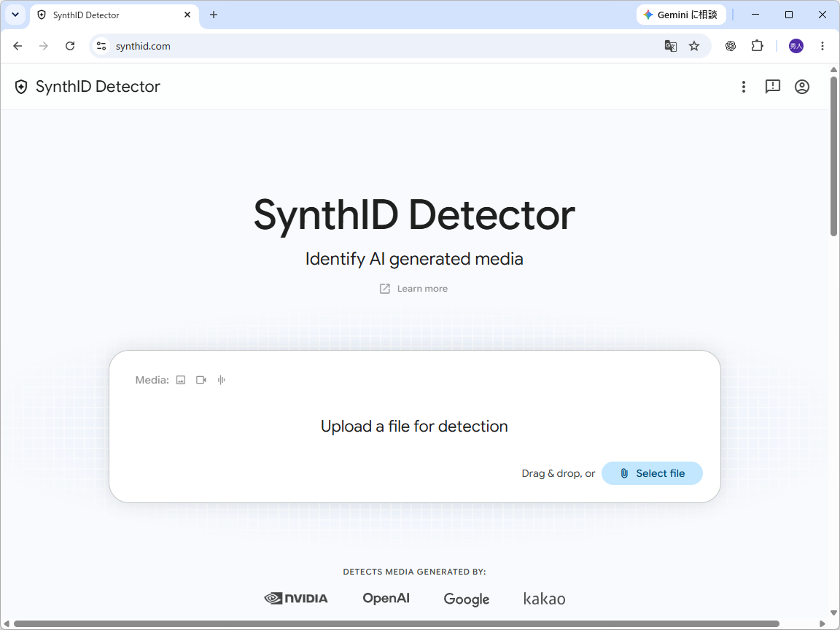Click the kakao logo

click(544, 599)
